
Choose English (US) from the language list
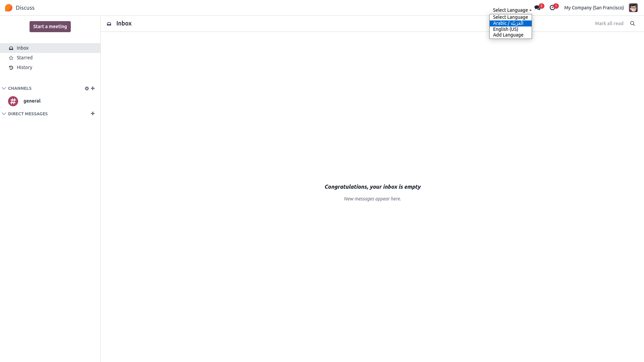[x=505, y=29]
